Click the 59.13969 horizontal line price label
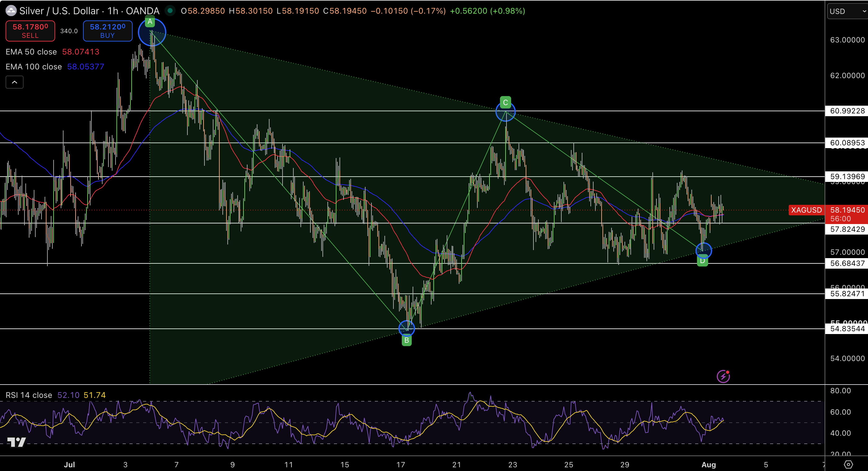Image resolution: width=868 pixels, height=471 pixels. 847,176
